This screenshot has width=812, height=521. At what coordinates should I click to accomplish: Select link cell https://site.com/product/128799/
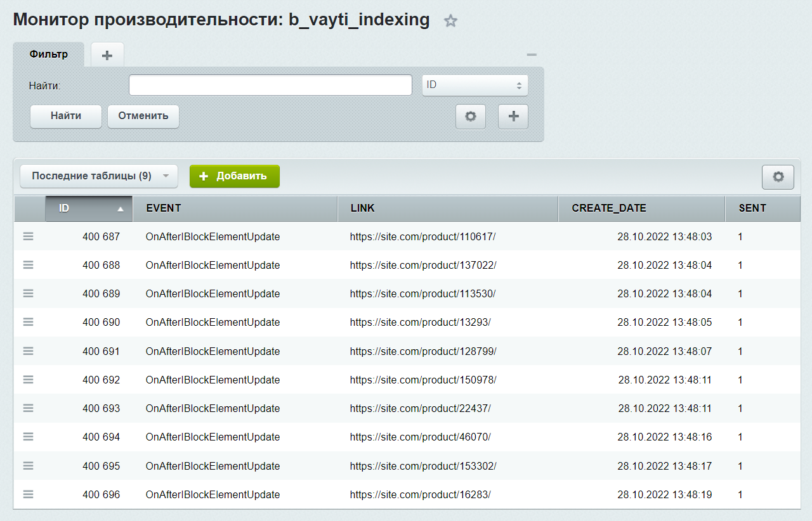[423, 351]
